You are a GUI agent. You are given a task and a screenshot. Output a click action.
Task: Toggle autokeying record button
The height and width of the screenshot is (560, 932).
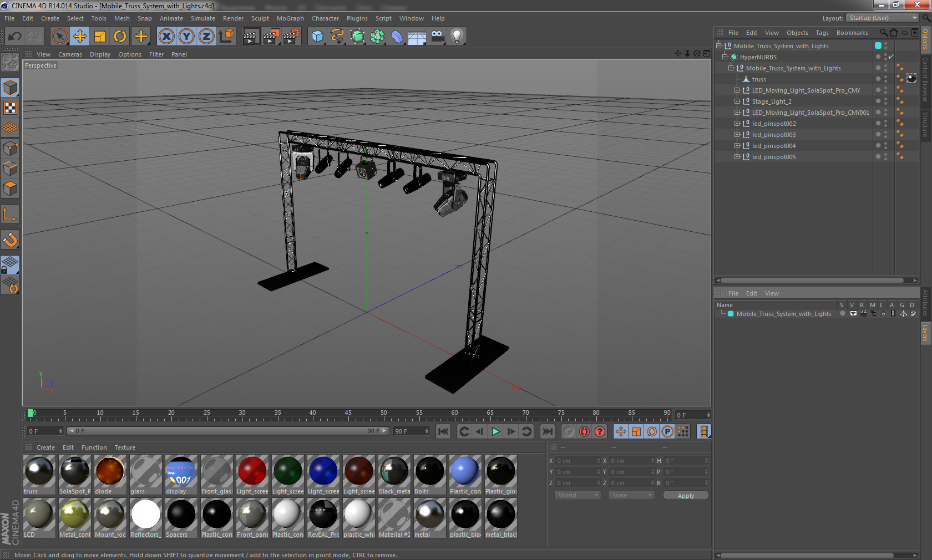click(x=584, y=431)
